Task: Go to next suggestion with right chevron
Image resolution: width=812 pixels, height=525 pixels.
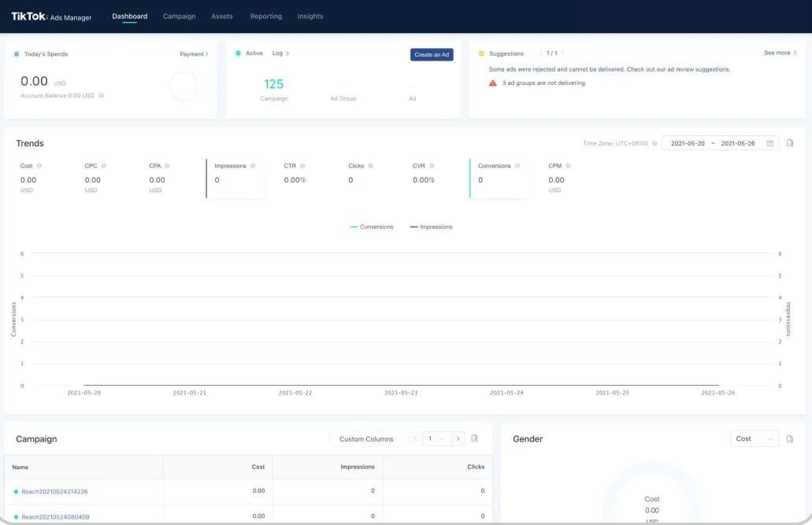Action: (562, 54)
